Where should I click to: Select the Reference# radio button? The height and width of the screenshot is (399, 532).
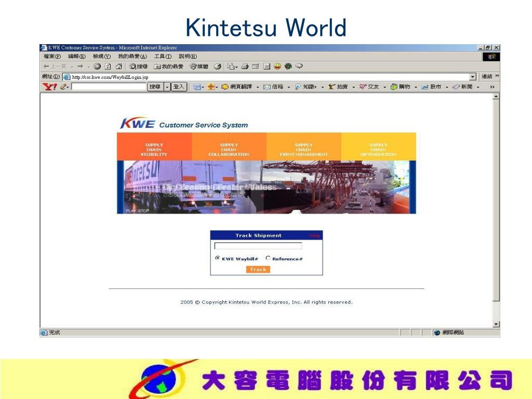coord(268,258)
